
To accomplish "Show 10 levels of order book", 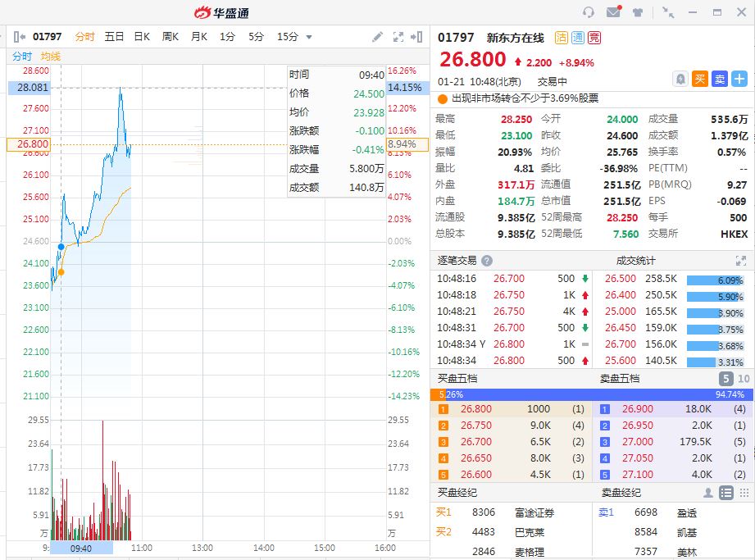I will point(744,379).
